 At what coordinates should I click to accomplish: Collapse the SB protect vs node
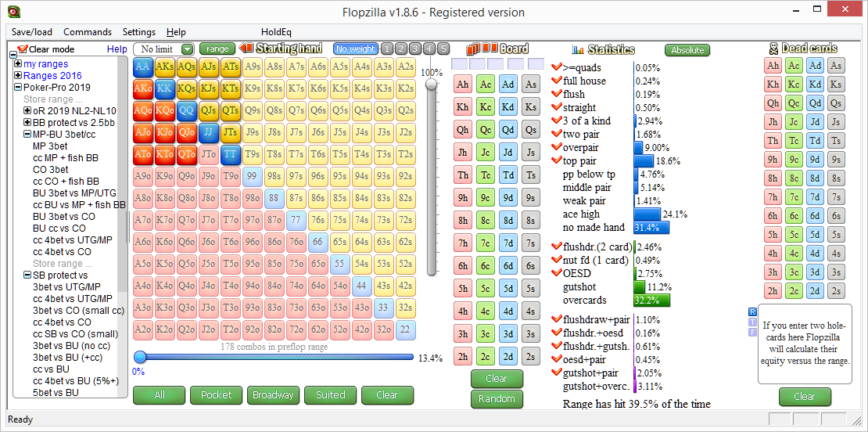coord(27,275)
